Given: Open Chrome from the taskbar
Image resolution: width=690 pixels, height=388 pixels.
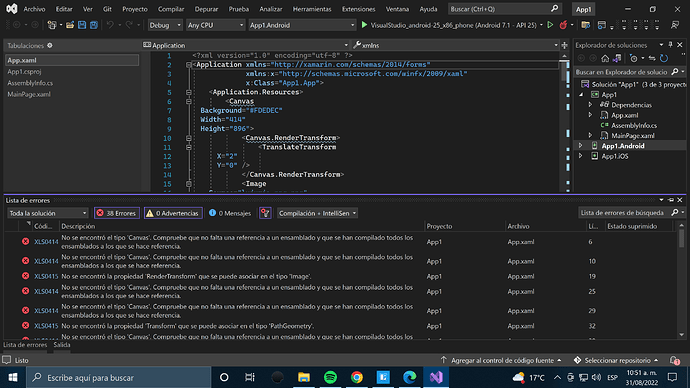Looking at the screenshot, I should pyautogui.click(x=357, y=377).
